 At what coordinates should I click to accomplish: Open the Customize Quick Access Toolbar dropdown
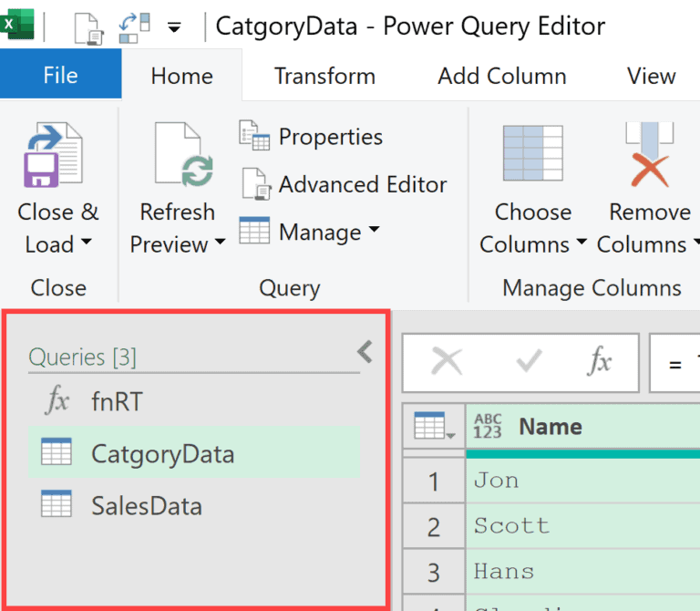point(174,28)
